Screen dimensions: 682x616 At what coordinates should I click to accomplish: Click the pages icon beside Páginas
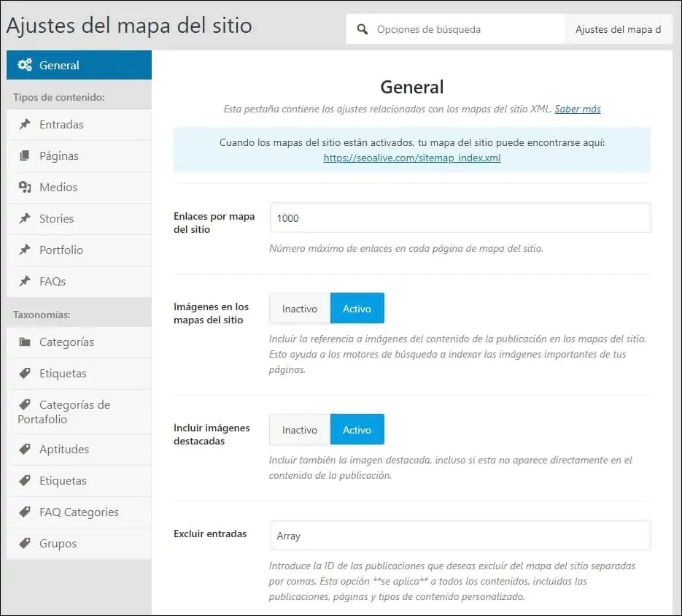pyautogui.click(x=25, y=155)
